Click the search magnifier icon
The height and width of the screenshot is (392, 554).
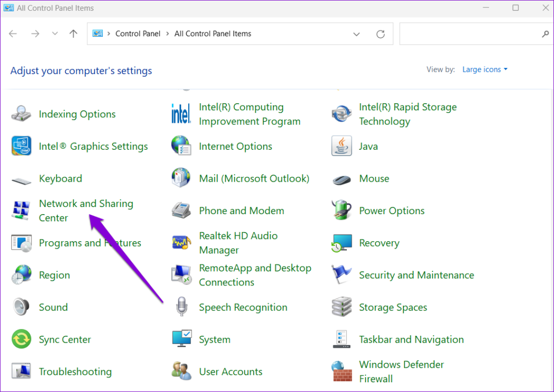(x=545, y=34)
